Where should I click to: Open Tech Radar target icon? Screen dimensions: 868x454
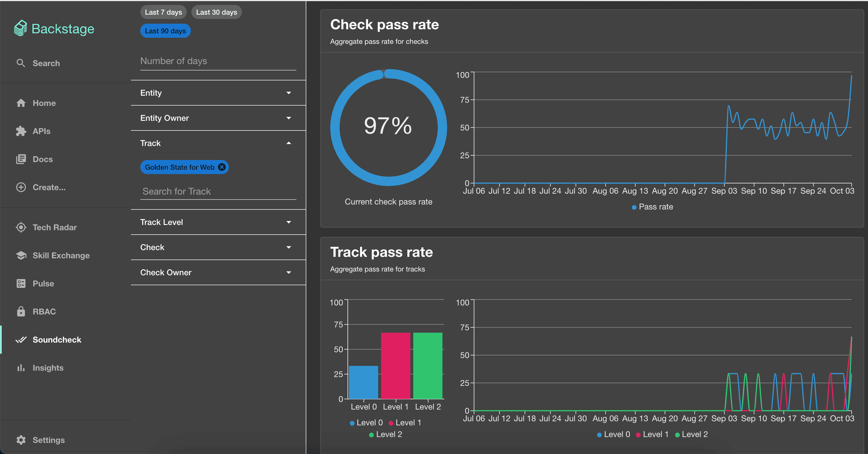[20, 227]
